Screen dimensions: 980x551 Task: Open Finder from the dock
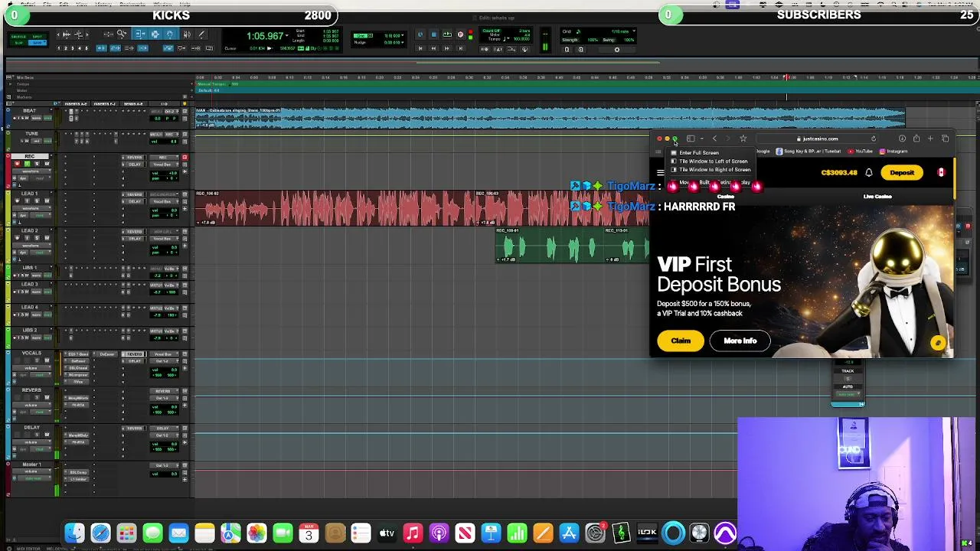[x=74, y=533]
